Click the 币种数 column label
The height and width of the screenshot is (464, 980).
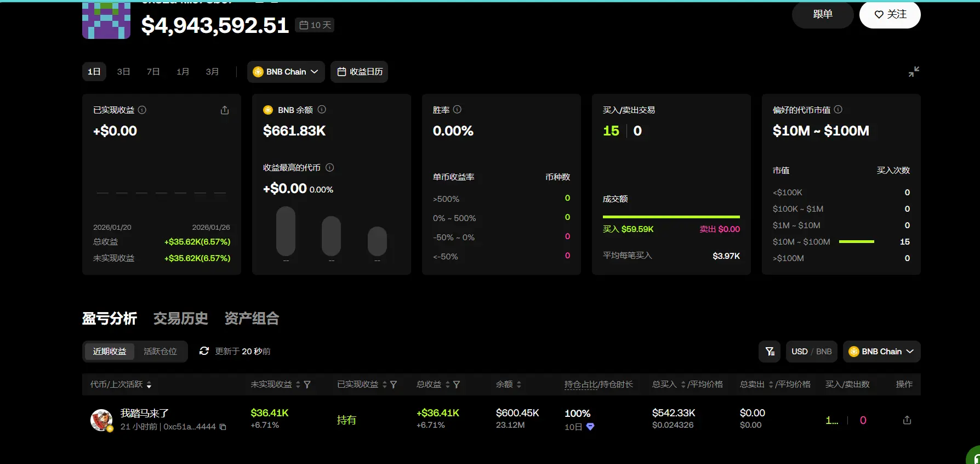557,177
